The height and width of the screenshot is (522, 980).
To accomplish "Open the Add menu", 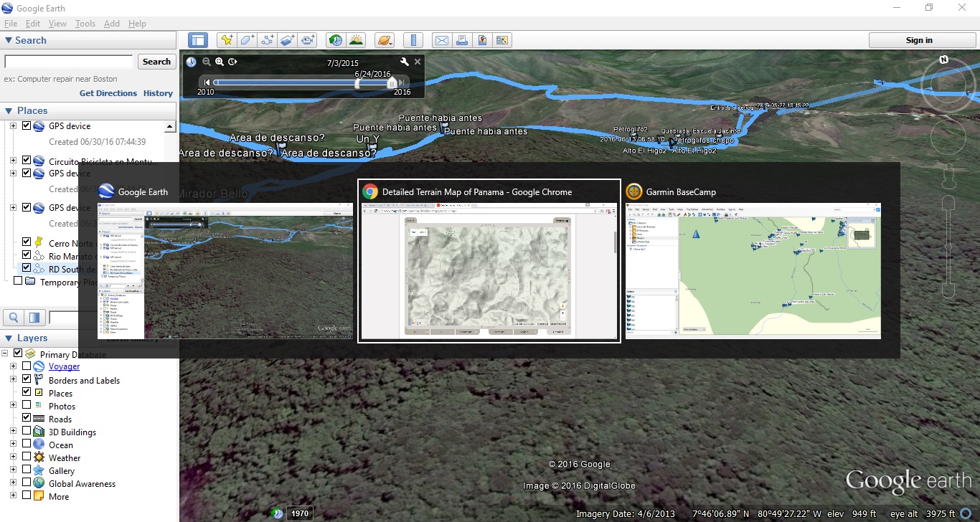I will (112, 24).
